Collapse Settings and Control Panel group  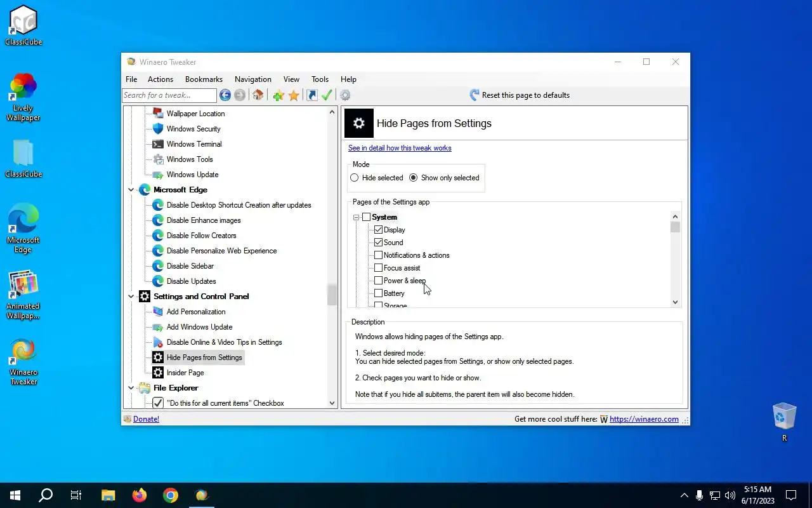131,297
